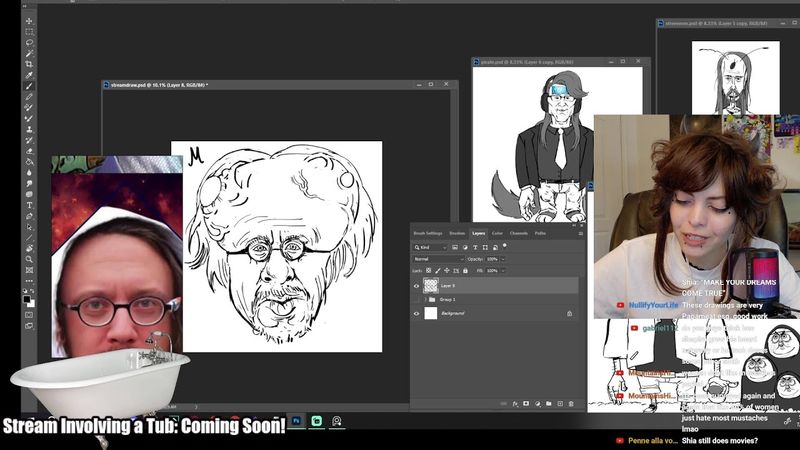
Task: Select the Hand tool
Action: click(x=29, y=248)
